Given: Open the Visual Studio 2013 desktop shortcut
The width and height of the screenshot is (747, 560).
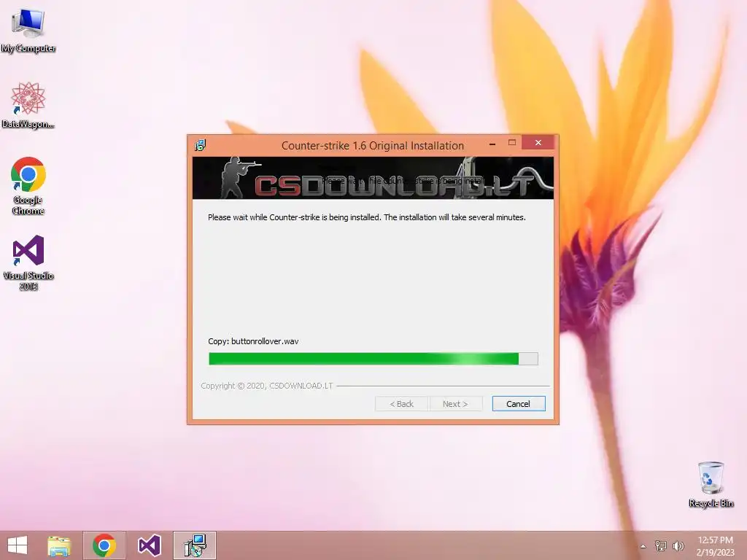Looking at the screenshot, I should click(x=28, y=262).
